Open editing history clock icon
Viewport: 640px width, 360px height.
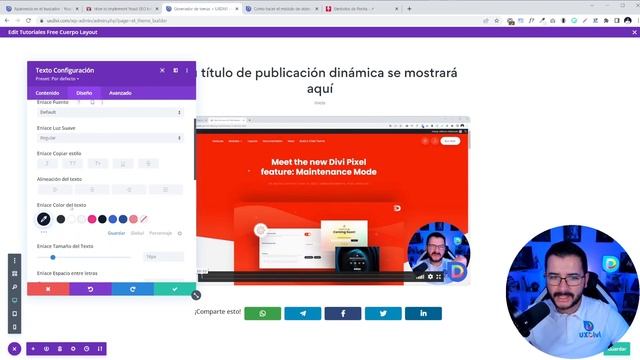87,349
